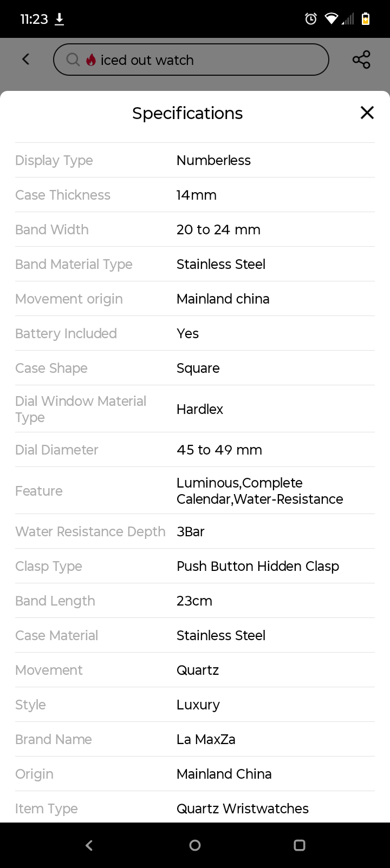Select the Dial Window Material Hardlex value
Viewport: 390px width, 868px height.
pos(200,409)
